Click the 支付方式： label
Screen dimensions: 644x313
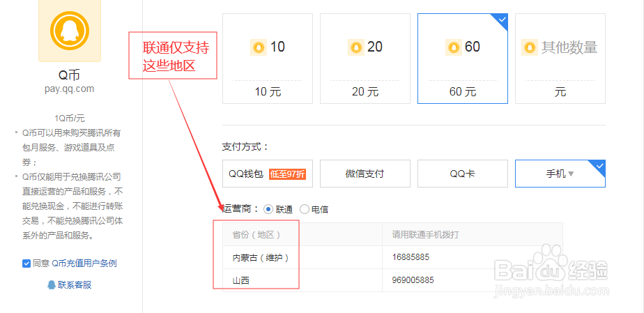pos(245,146)
